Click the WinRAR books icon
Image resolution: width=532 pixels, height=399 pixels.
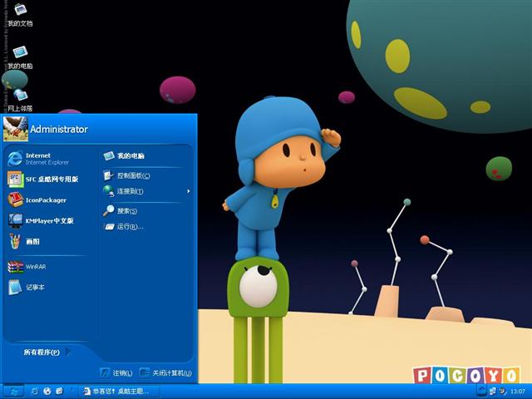point(15,267)
